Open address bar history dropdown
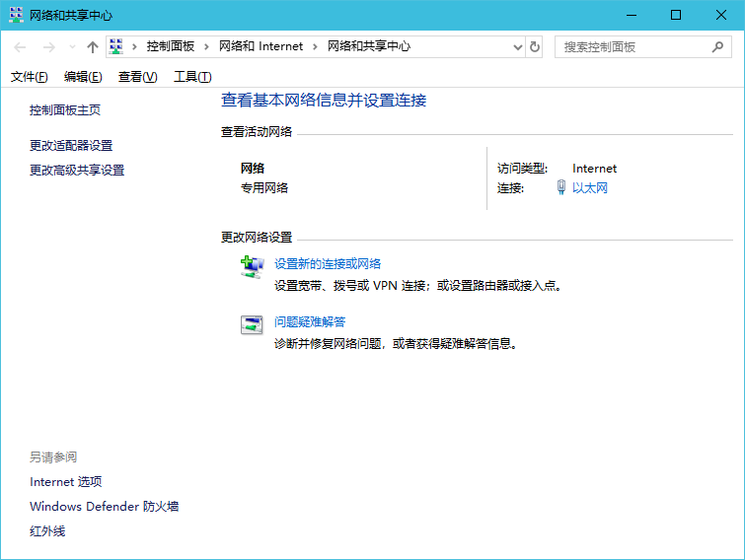 (x=518, y=47)
